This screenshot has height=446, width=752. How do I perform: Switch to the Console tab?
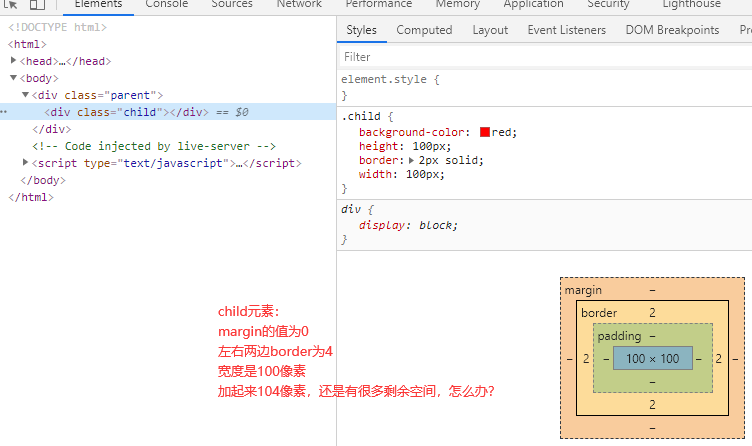point(167,4)
